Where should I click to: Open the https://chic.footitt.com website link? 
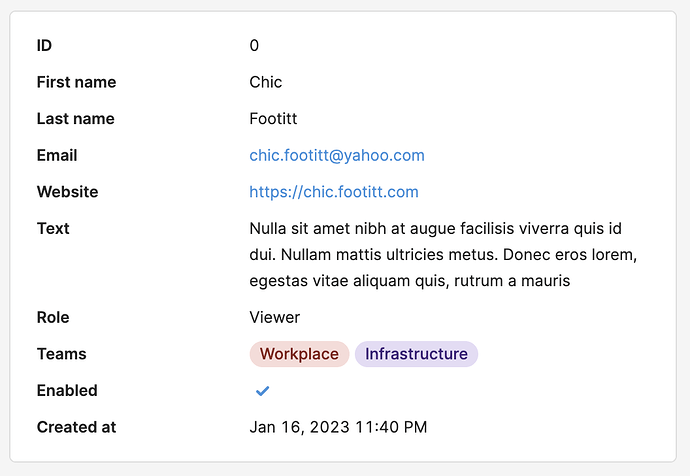[334, 192]
